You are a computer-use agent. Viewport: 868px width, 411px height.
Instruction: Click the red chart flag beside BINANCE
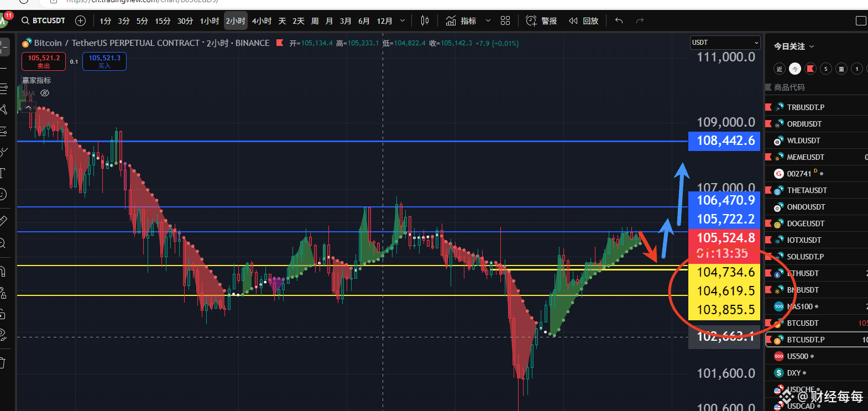pyautogui.click(x=280, y=43)
